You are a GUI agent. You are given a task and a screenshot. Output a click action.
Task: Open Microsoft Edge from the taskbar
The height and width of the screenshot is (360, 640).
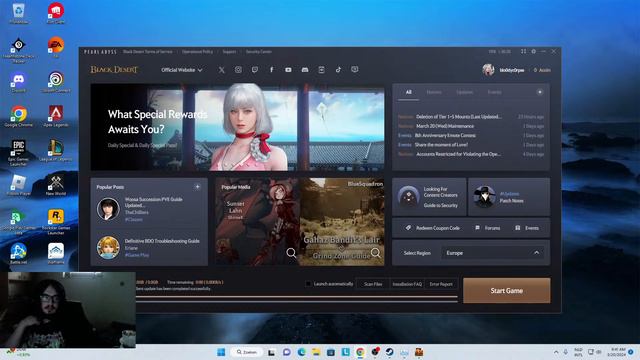pyautogui.click(x=301, y=352)
